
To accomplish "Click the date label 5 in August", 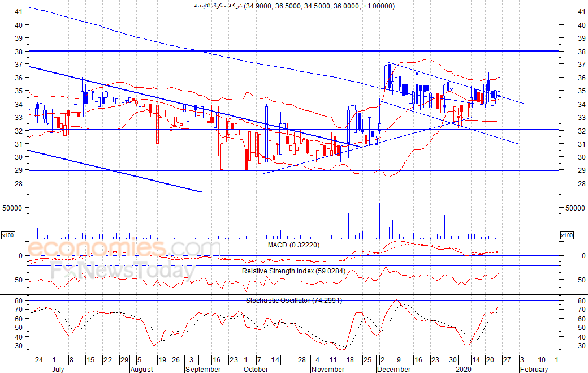I will coord(139,360).
